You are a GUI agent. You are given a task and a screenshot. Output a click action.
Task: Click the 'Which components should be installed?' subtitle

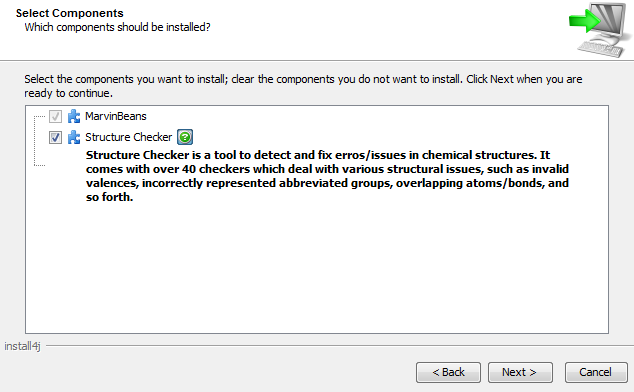pyautogui.click(x=117, y=27)
